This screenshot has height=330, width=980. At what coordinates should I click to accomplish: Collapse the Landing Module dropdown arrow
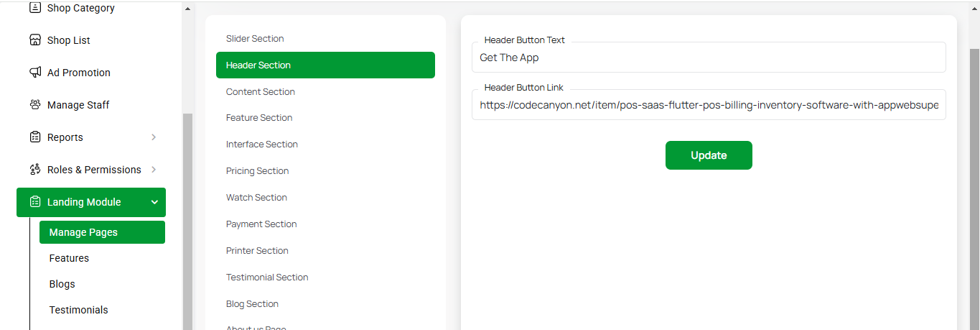(154, 203)
